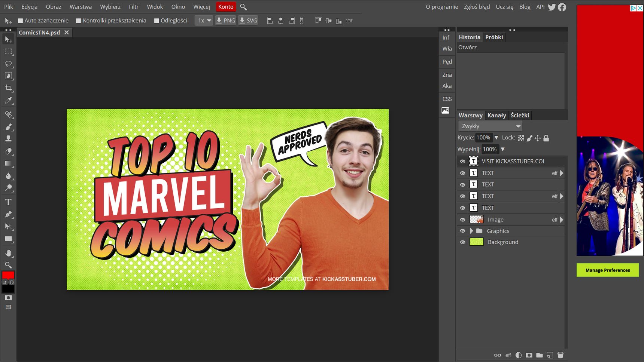Select the Move tool in the toolbox

pos(8,39)
